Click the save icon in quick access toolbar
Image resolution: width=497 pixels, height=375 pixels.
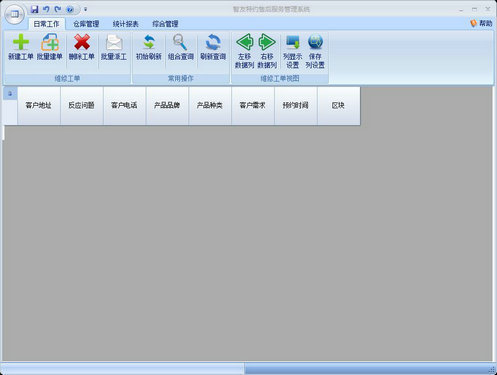[34, 9]
